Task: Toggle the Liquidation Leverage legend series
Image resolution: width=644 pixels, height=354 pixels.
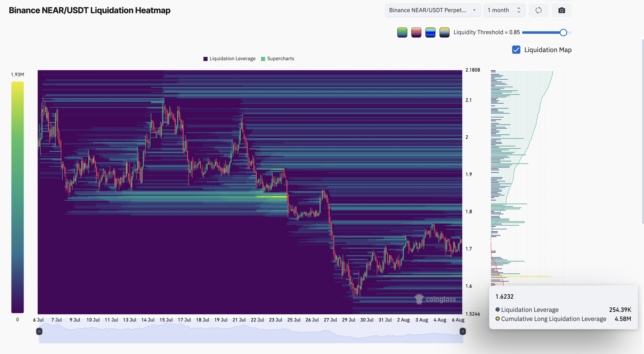Action: pyautogui.click(x=230, y=59)
